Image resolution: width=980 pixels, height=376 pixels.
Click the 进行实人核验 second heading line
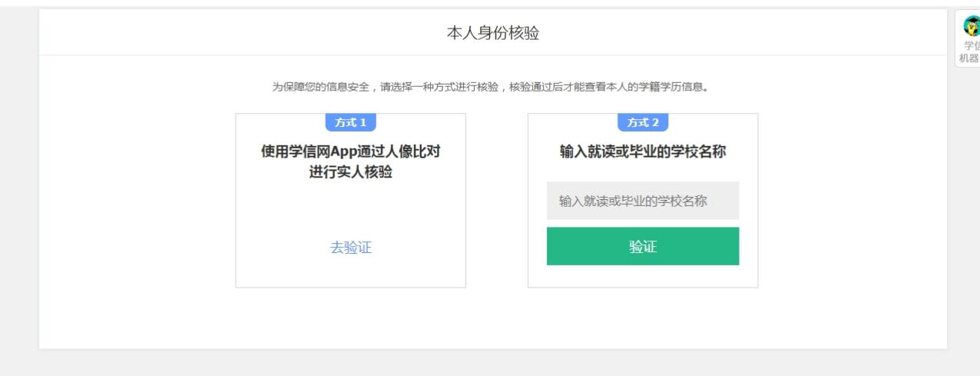click(x=351, y=172)
